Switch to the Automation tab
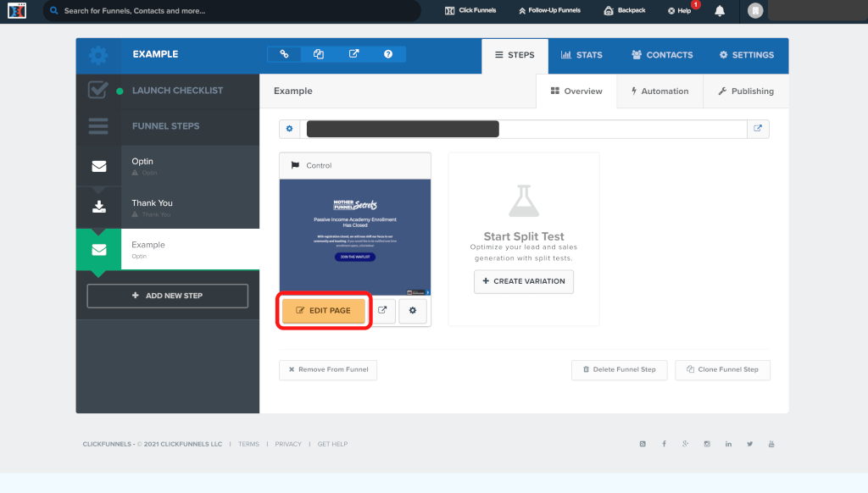 tap(659, 91)
